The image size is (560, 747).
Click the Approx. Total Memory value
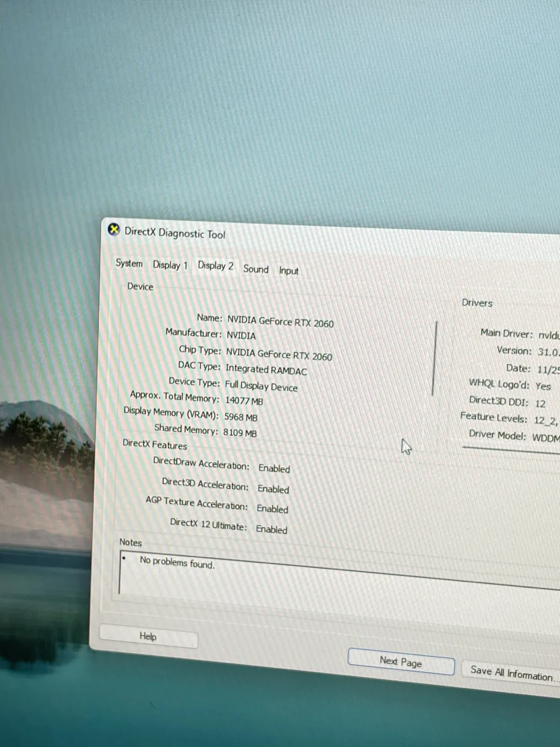click(x=244, y=400)
